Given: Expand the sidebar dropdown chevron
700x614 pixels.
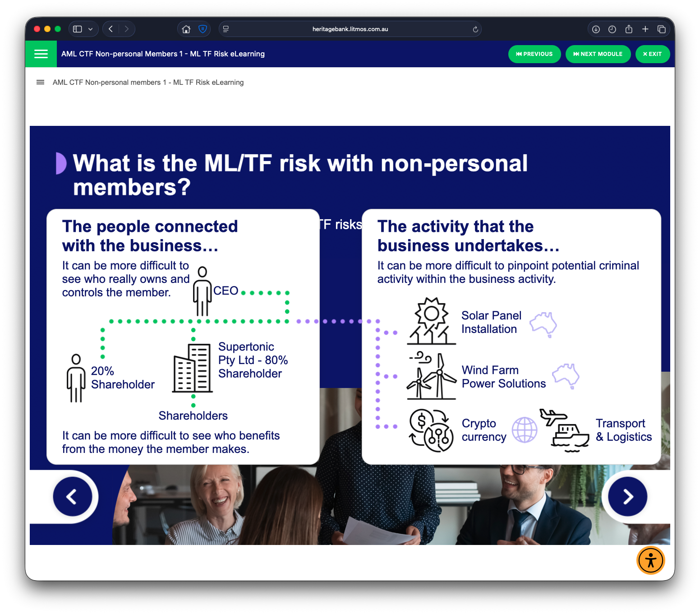Looking at the screenshot, I should [91, 29].
